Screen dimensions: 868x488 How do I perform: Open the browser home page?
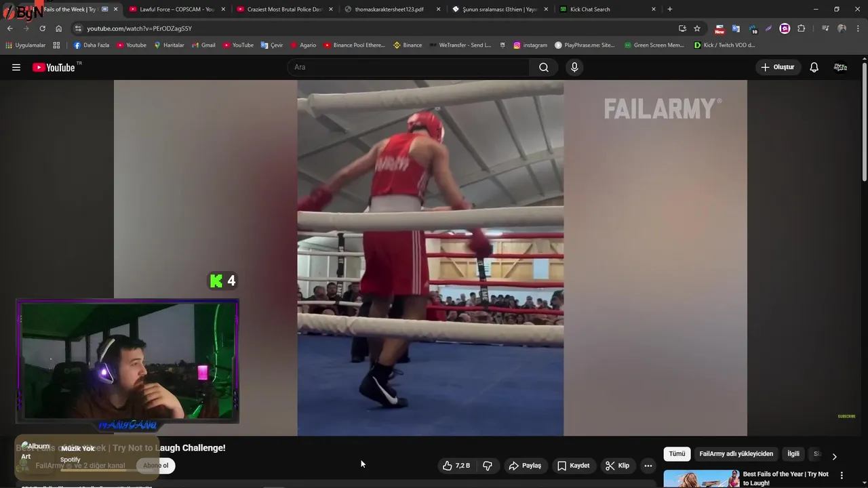[58, 28]
